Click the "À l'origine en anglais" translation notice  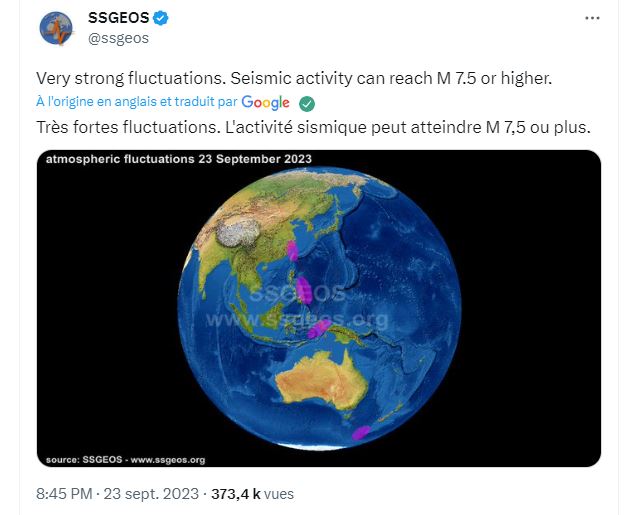point(136,103)
